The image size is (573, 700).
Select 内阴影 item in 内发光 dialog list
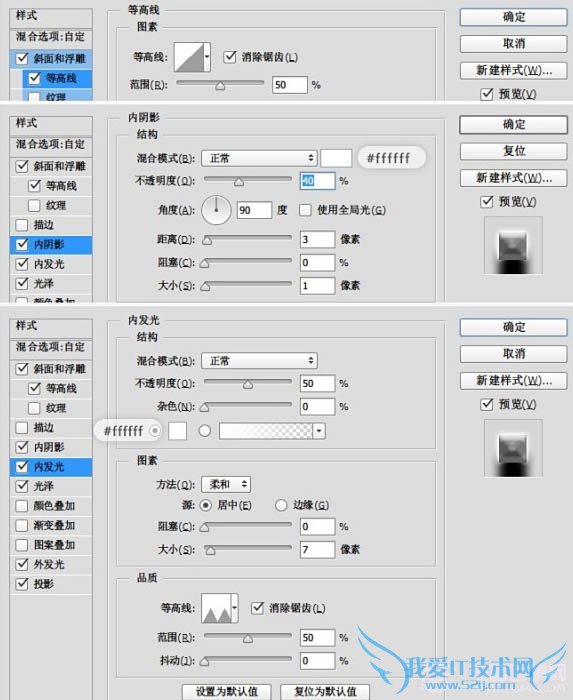[51, 447]
